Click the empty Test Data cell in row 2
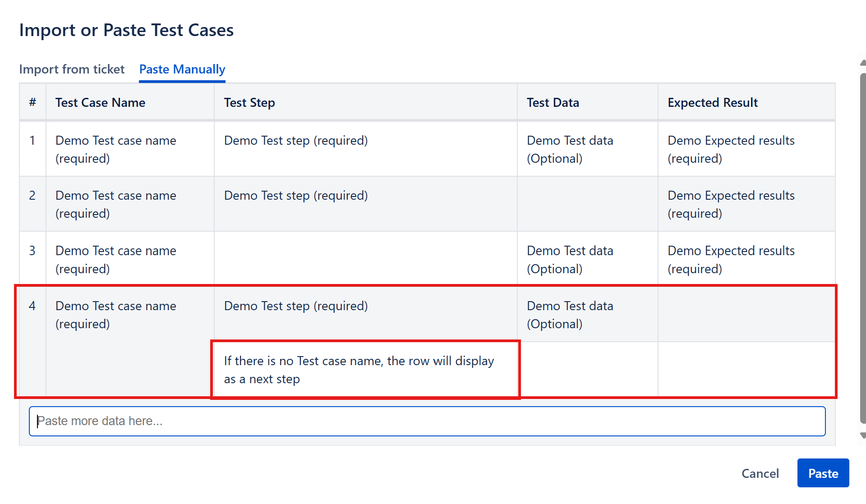This screenshot has height=504, width=866. tap(587, 204)
